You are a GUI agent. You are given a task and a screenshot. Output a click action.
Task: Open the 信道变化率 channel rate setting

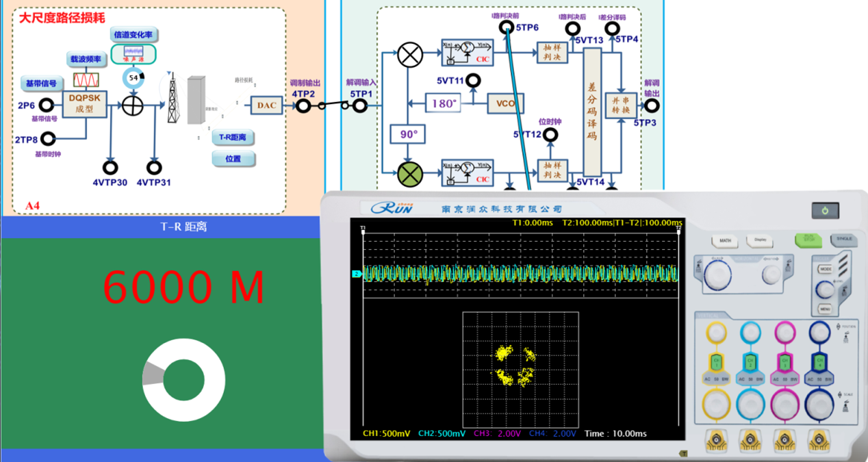point(133,34)
